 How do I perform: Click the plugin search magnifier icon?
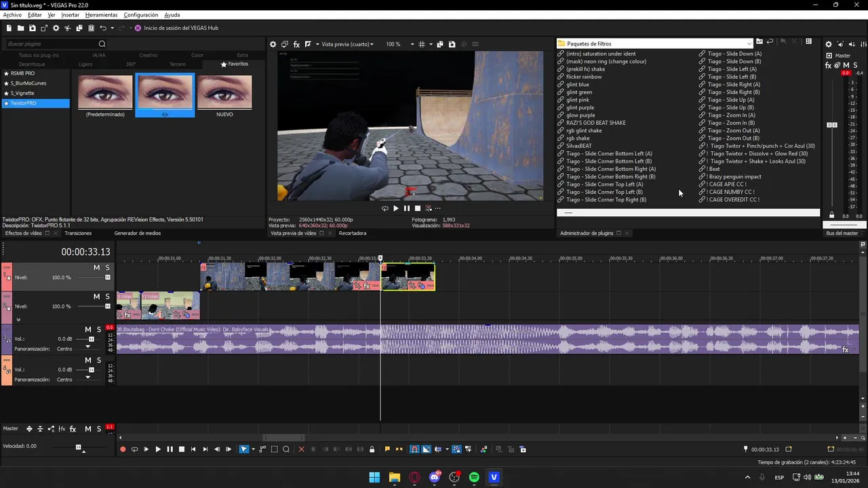(102, 44)
